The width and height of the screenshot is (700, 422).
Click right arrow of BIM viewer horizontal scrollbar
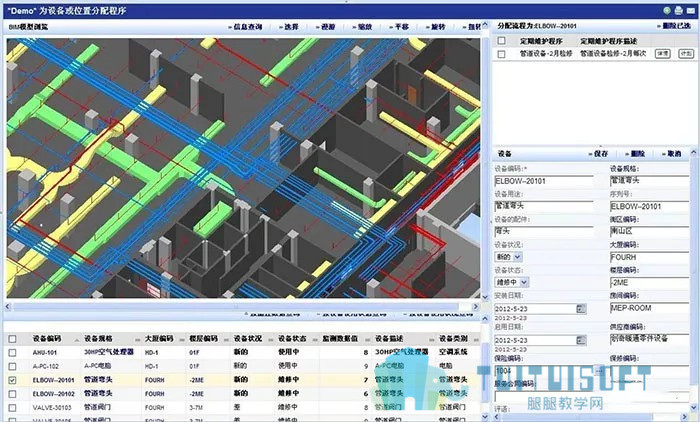click(x=475, y=307)
